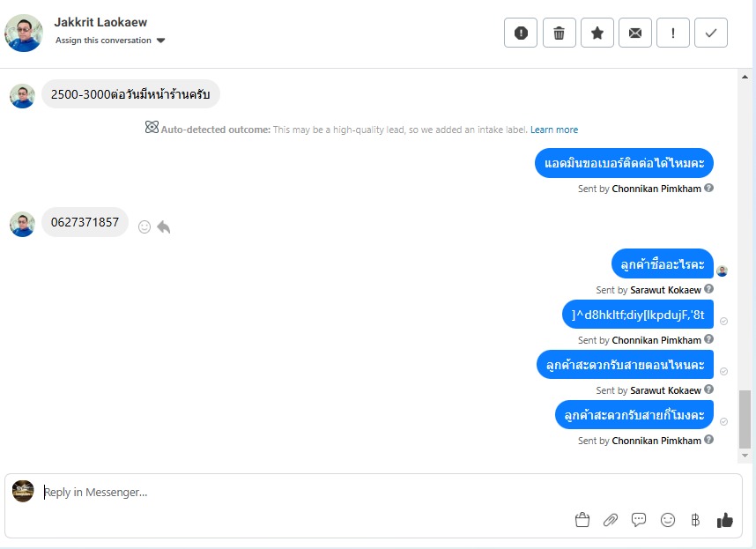
Task: Mark conversation unread with envelope icon
Action: (x=635, y=33)
